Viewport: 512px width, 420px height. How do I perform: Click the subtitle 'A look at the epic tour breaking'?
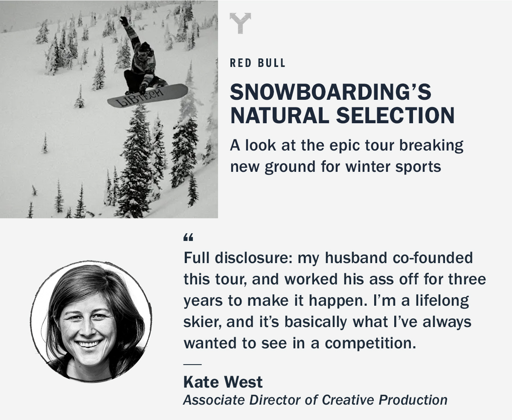(x=347, y=146)
